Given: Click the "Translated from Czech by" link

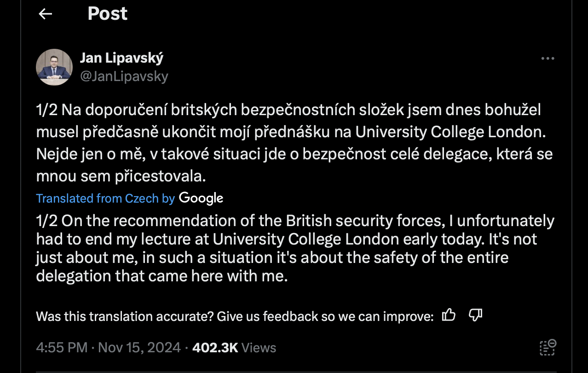Looking at the screenshot, I should coord(105,198).
